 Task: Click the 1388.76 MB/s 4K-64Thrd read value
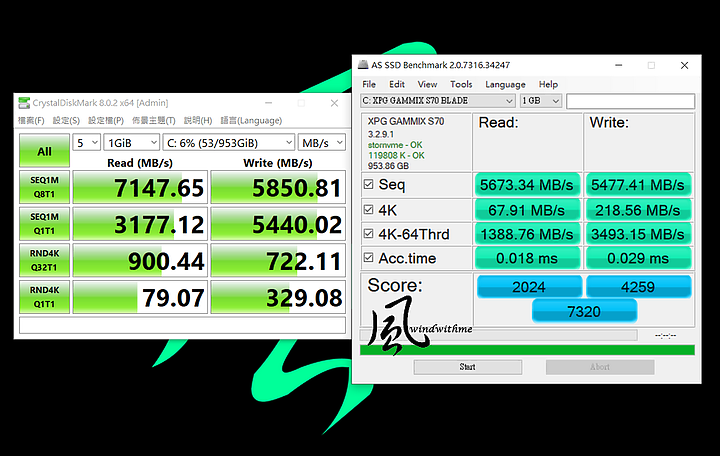coord(527,234)
